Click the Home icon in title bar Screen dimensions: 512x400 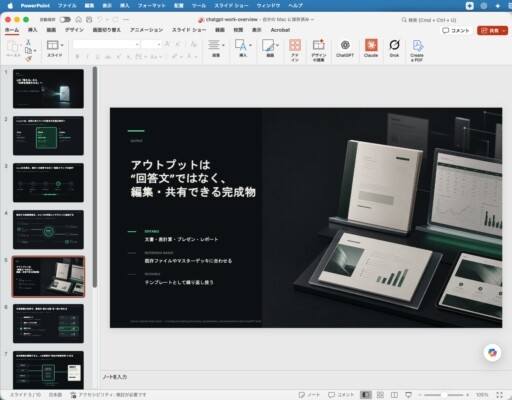78,19
